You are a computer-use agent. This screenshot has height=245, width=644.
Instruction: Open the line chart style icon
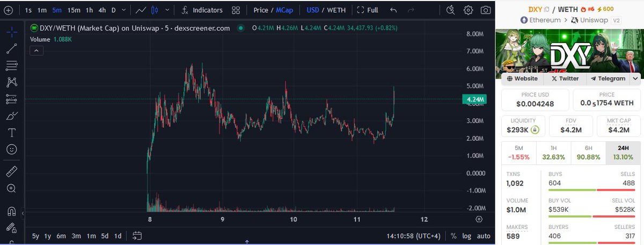coord(141,10)
